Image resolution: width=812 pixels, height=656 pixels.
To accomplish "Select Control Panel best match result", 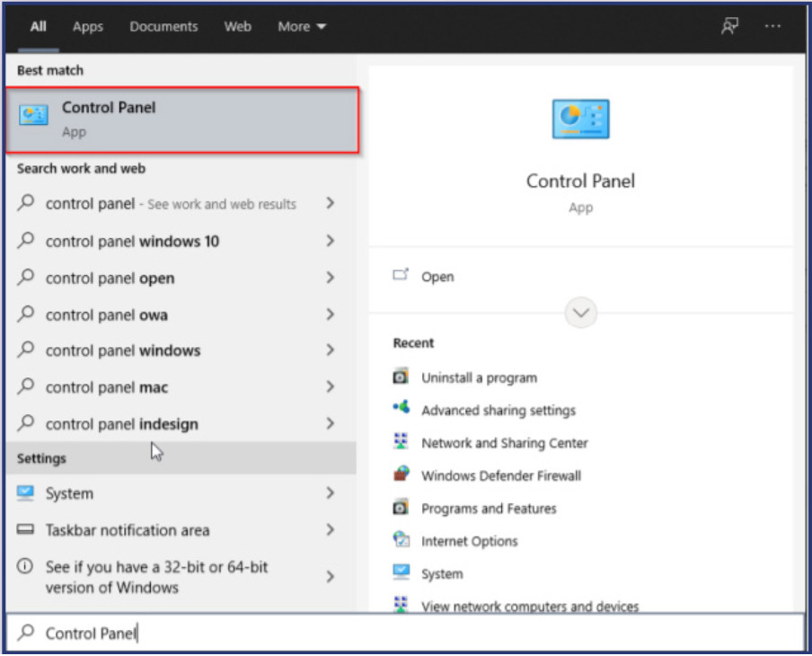I will tap(182, 120).
